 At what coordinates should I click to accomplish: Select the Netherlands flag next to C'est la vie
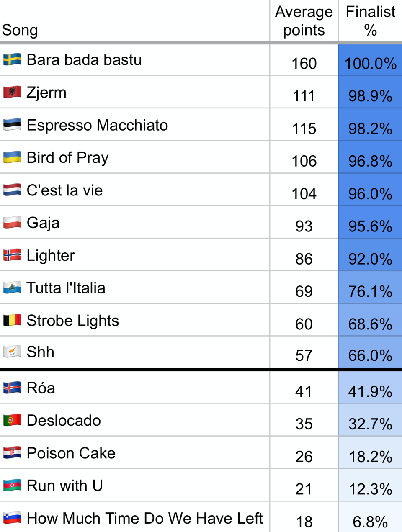(12, 190)
